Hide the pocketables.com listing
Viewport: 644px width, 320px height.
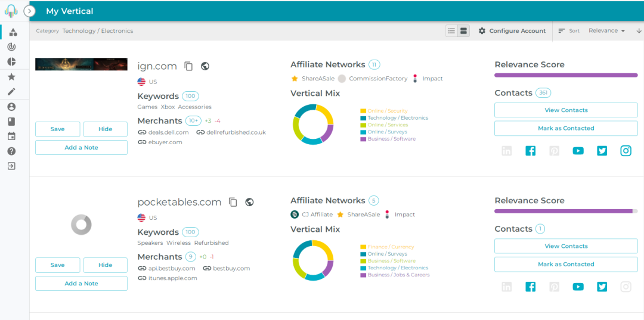coord(105,265)
